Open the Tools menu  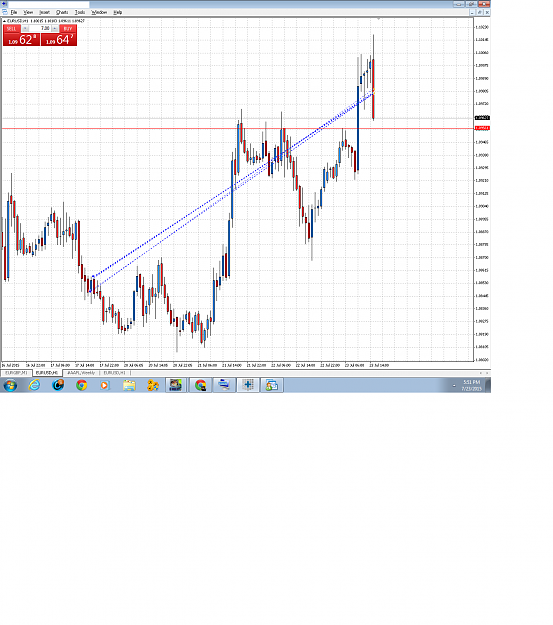(x=80, y=12)
